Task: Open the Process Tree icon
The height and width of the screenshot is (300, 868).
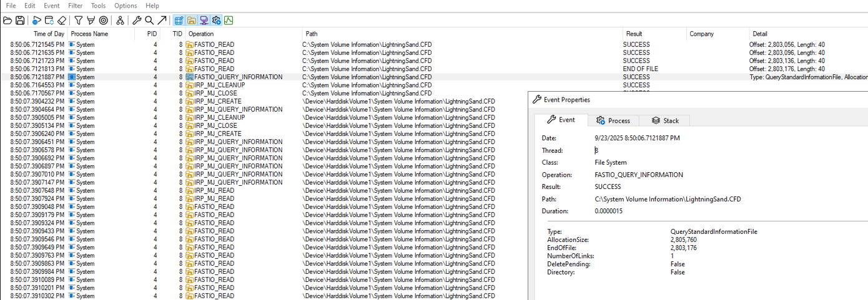Action: click(x=120, y=21)
